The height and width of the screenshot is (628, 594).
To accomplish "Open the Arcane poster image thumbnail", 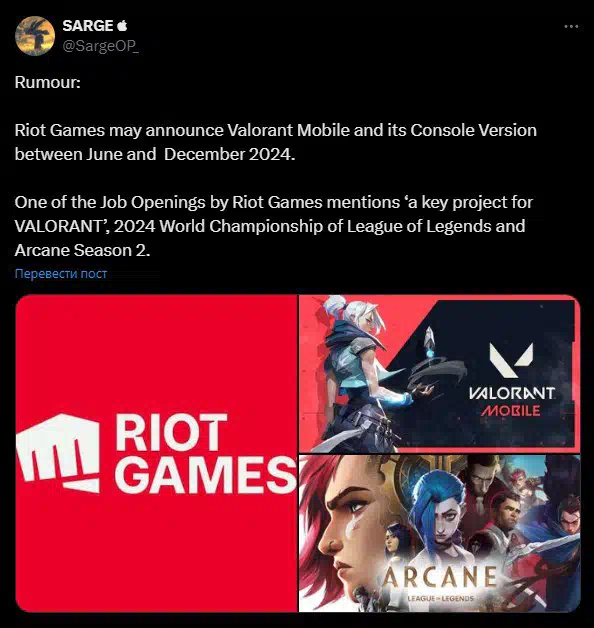I will point(439,533).
